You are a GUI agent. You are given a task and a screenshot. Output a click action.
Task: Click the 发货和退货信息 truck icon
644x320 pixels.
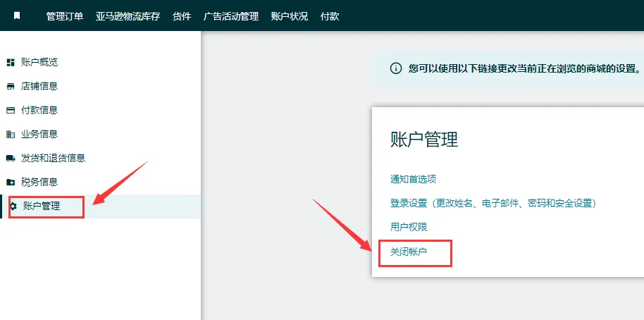pos(11,158)
